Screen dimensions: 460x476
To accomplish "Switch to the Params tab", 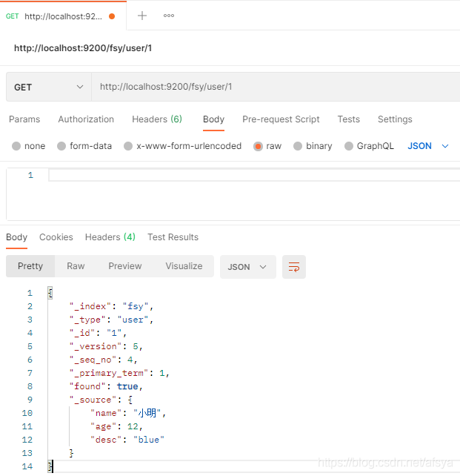I will 24,119.
